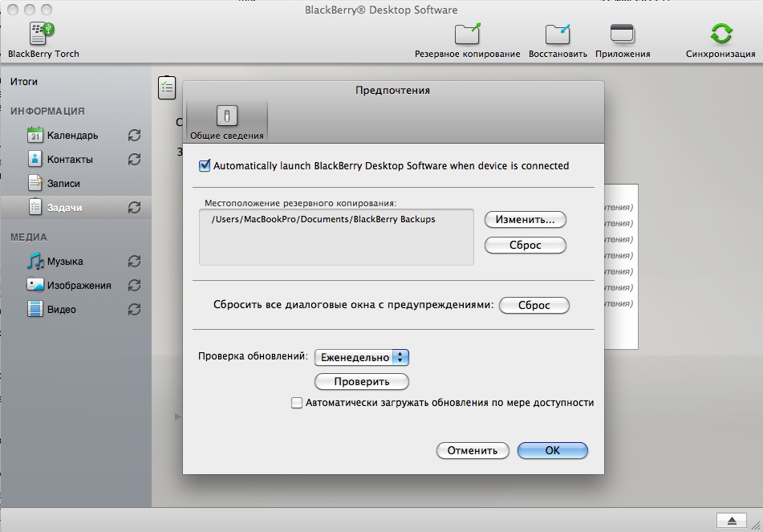The image size is (763, 532).
Task: Click the window close button
Action: coord(13,10)
